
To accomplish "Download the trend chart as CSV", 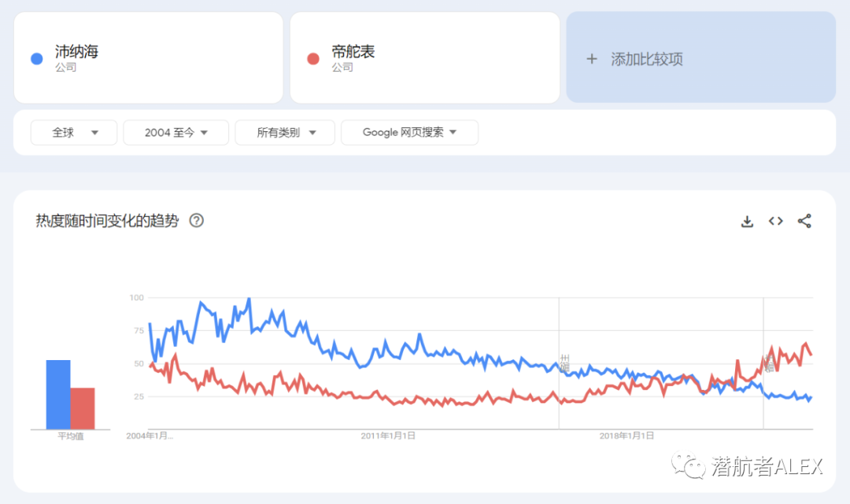I will pyautogui.click(x=747, y=222).
